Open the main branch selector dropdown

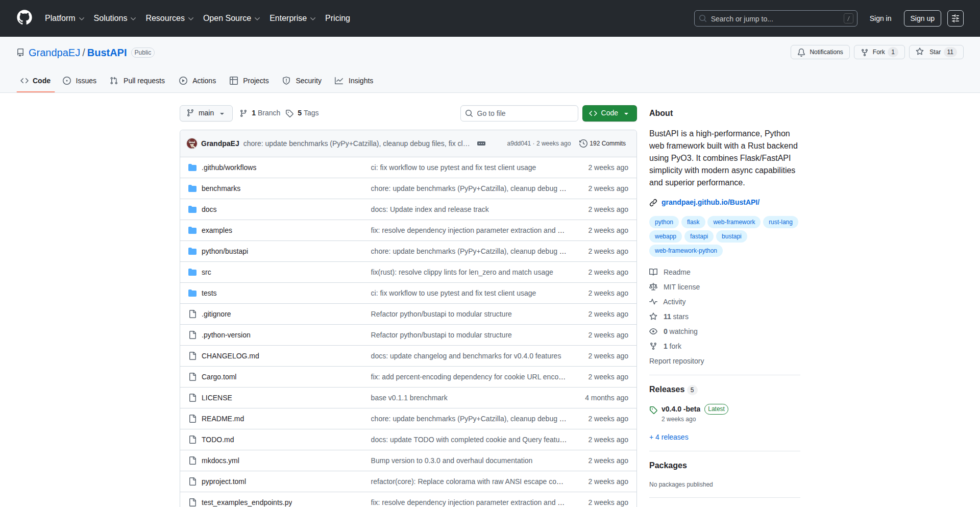point(206,113)
